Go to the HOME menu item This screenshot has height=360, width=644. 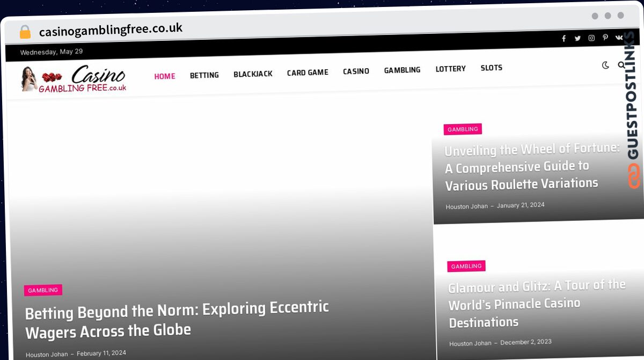pos(165,76)
